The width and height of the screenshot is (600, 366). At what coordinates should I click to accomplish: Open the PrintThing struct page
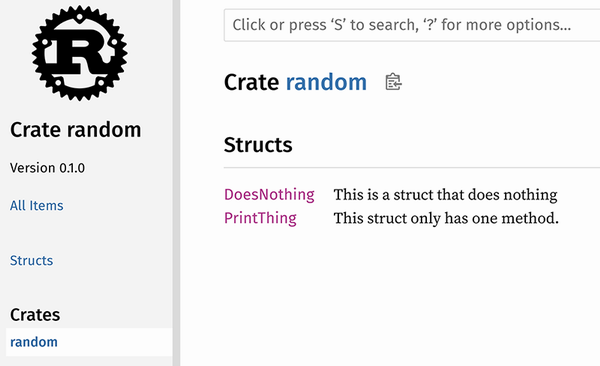260,218
